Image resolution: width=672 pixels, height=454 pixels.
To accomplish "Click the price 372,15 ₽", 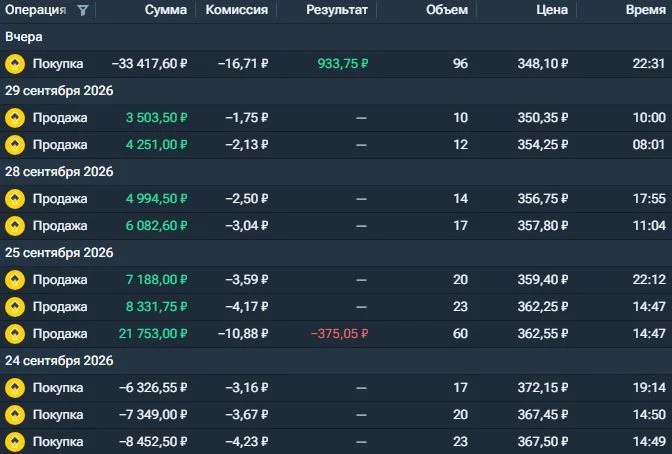I will click(x=543, y=388).
